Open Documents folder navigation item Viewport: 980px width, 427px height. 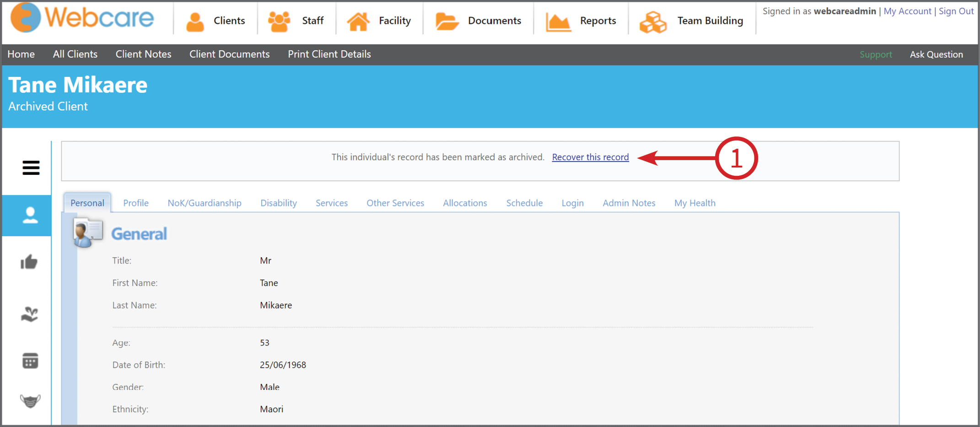pyautogui.click(x=478, y=21)
